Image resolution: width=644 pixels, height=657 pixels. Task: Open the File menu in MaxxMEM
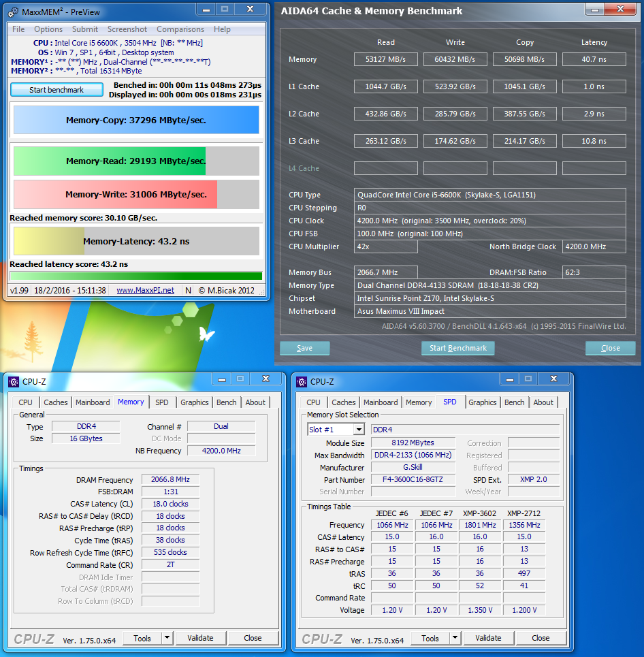[18, 29]
